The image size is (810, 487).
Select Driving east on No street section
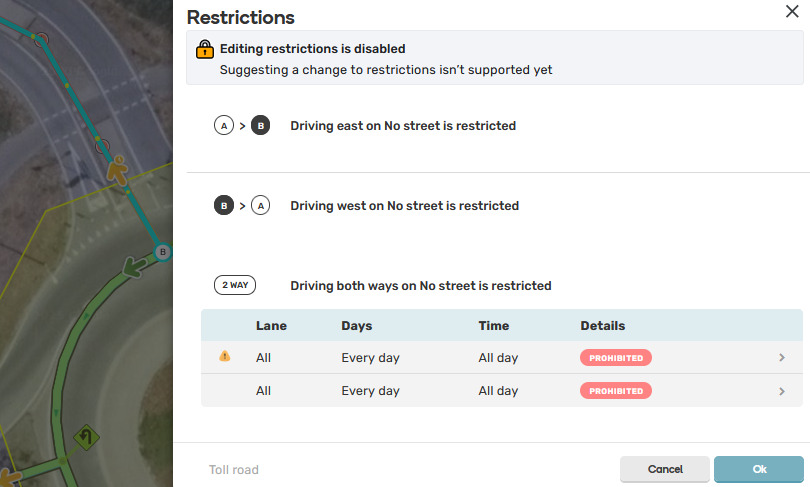pos(403,126)
